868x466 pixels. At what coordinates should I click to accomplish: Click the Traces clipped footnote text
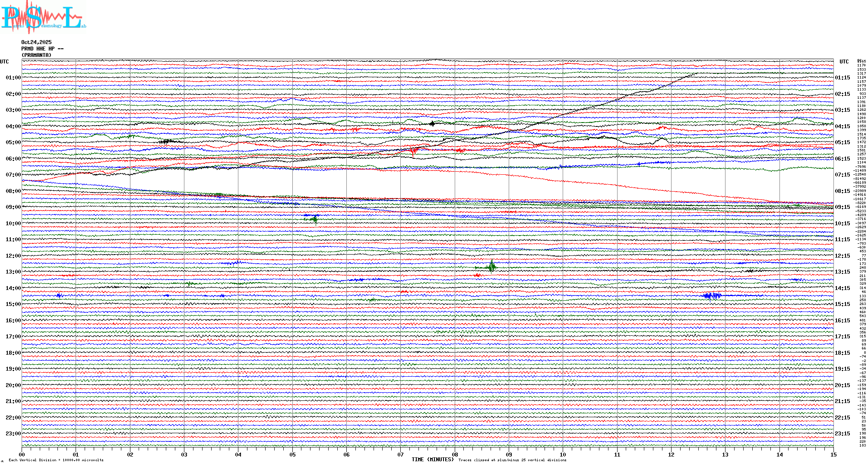(x=512, y=460)
